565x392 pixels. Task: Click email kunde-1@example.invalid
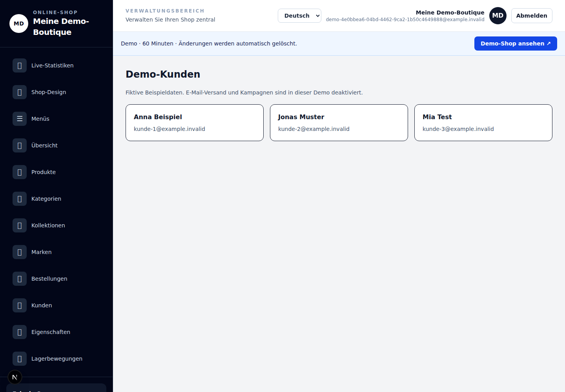(169, 129)
